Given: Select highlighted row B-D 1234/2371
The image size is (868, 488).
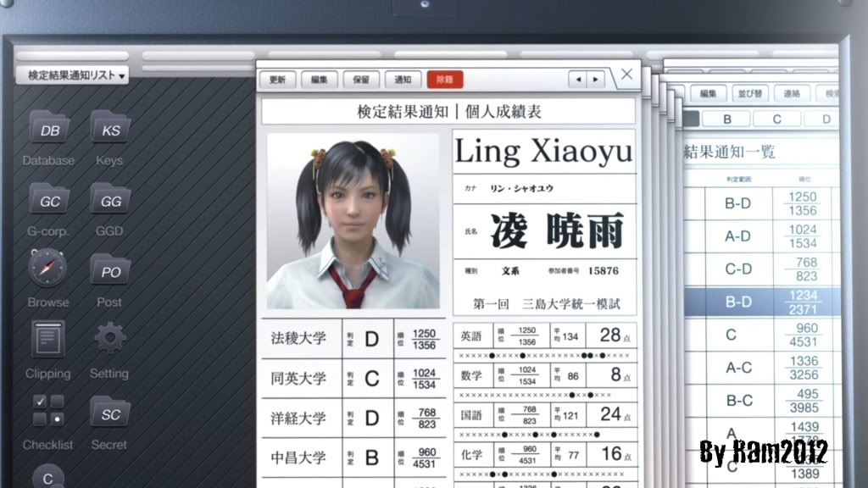Looking at the screenshot, I should pos(762,302).
